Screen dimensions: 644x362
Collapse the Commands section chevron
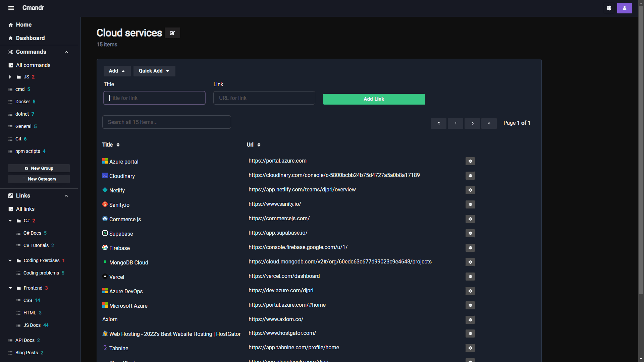[66, 52]
